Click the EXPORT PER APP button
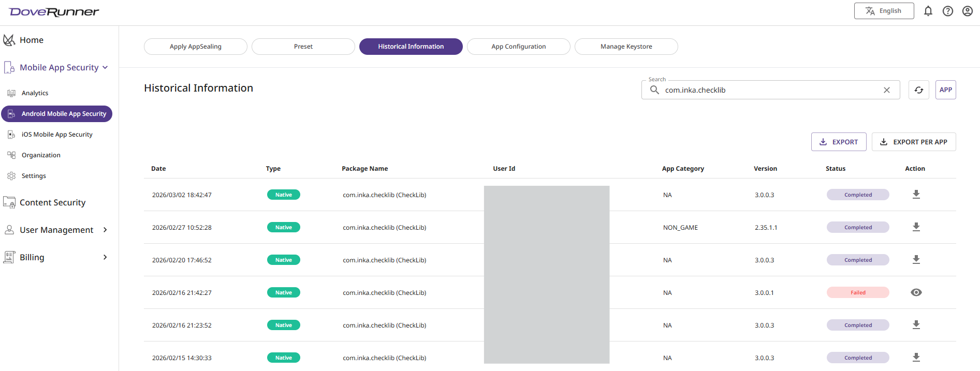This screenshot has width=980, height=371. (913, 142)
